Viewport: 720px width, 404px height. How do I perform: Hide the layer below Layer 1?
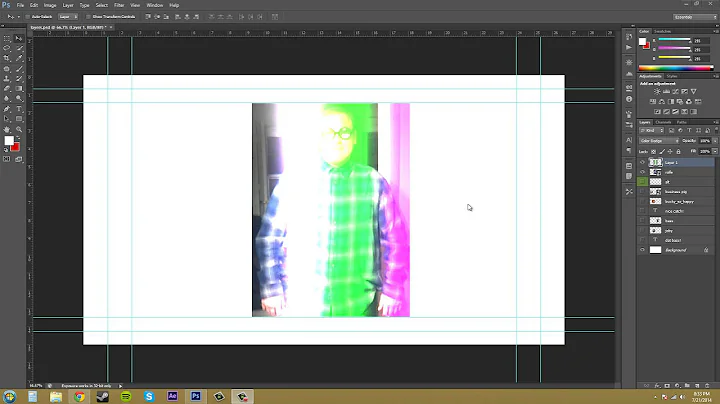642,172
